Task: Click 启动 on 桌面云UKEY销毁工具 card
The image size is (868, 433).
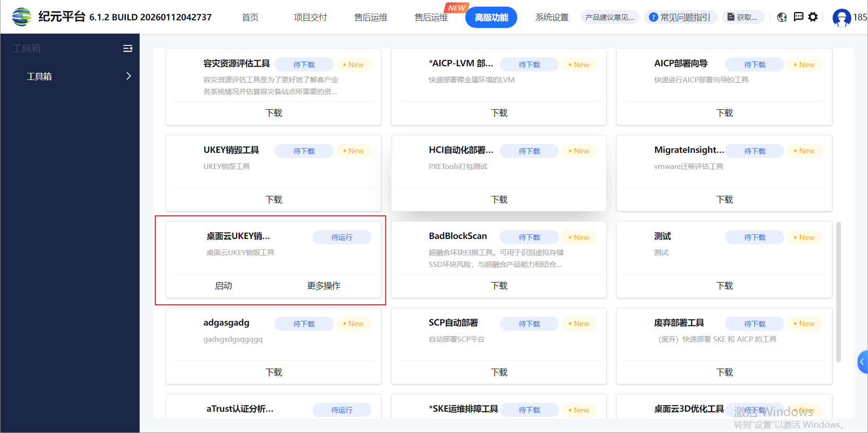Action: coord(223,286)
